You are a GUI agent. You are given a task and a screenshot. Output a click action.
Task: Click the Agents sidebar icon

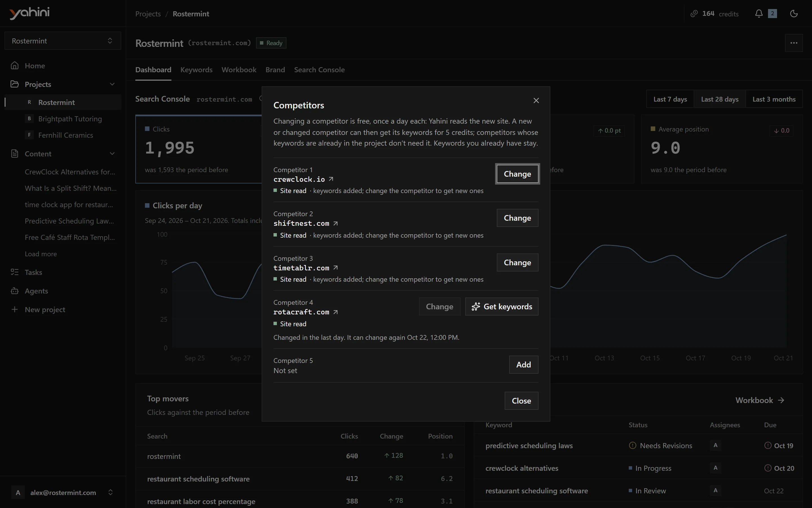click(x=14, y=291)
